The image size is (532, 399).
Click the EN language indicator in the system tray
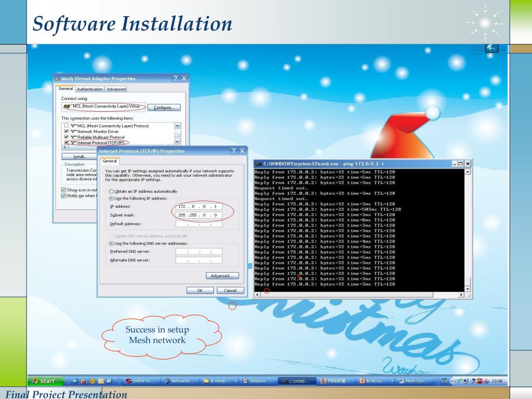[444, 381]
